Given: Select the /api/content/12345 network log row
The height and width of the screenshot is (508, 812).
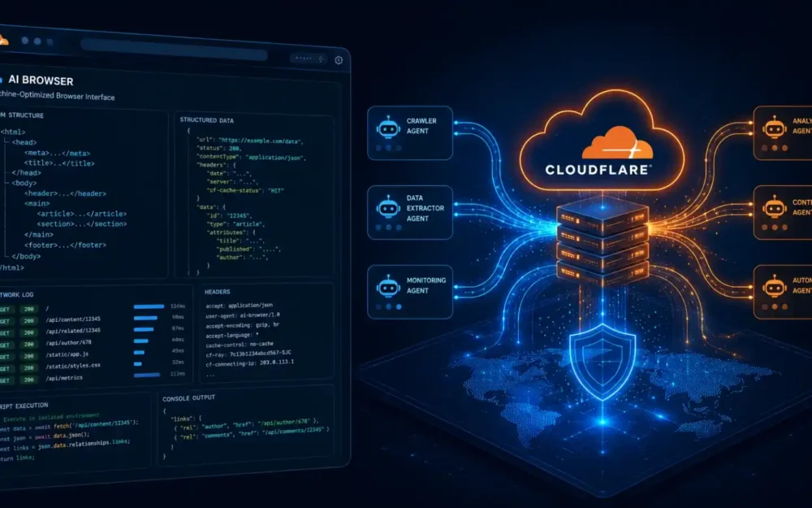Looking at the screenshot, I should point(93,319).
